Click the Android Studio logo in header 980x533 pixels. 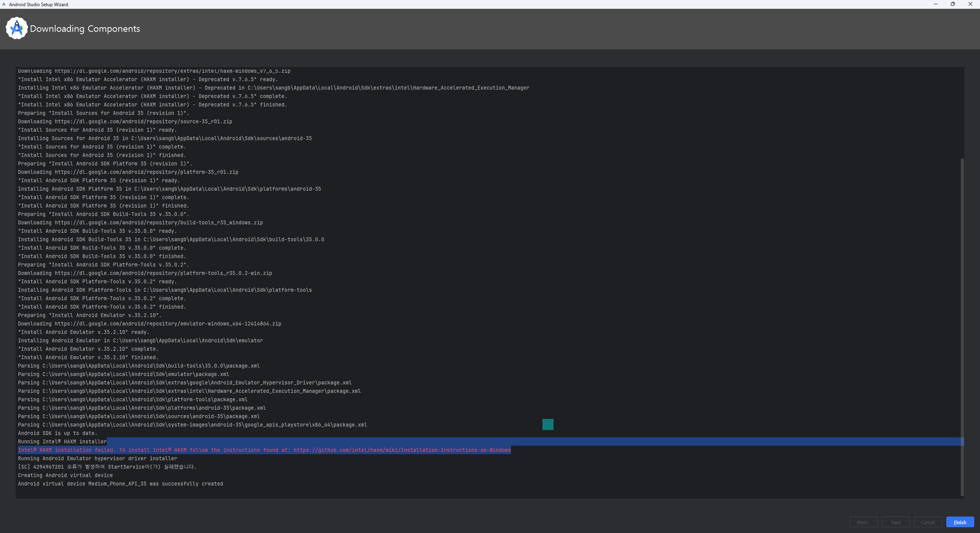tap(16, 28)
